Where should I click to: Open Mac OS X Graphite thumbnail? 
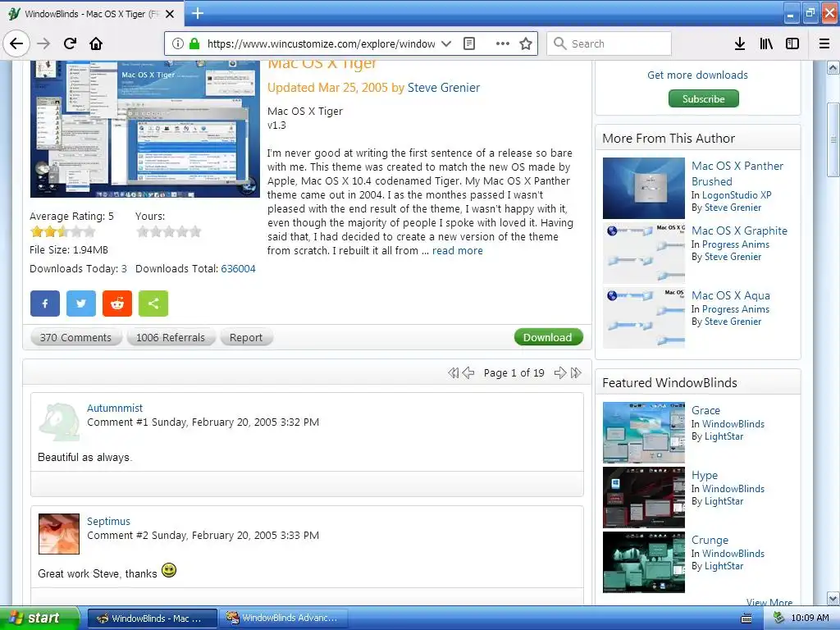643,253
